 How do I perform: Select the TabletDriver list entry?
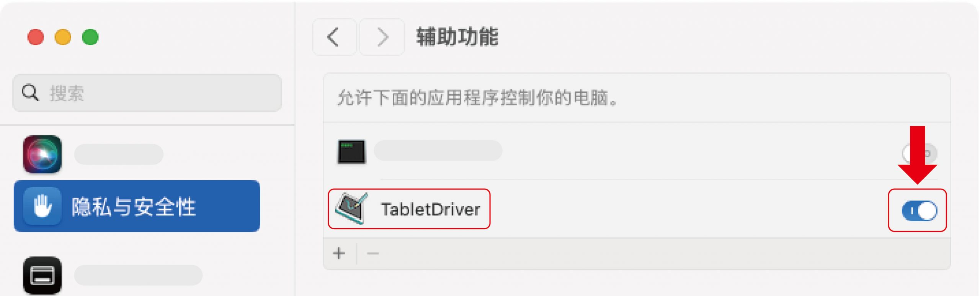[409, 209]
